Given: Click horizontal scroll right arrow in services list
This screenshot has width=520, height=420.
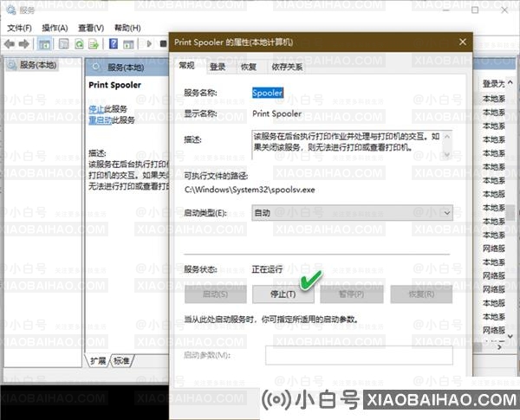Looking at the screenshot, I should click(500, 347).
